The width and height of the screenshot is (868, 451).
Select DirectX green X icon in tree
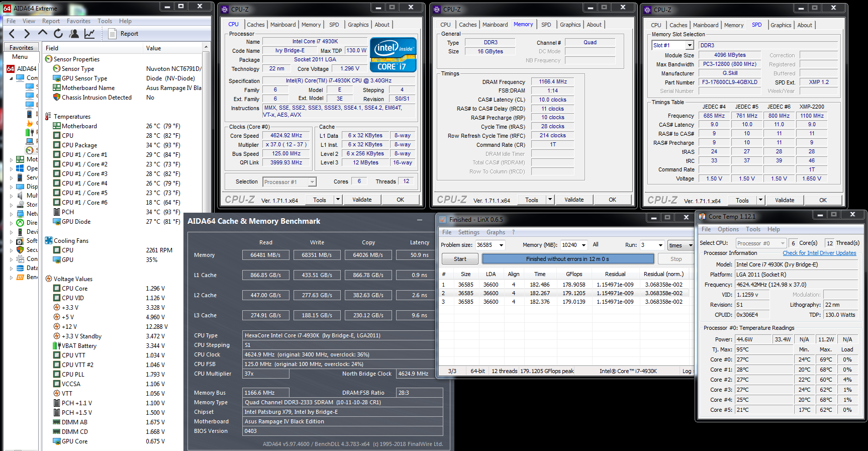point(20,223)
